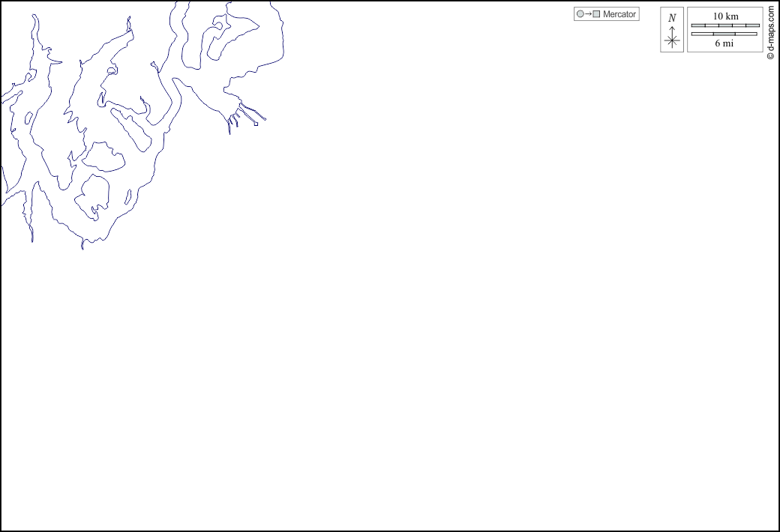Click the square icon in the Mercator legend
Viewport: 780px width, 532px height.
pos(596,14)
